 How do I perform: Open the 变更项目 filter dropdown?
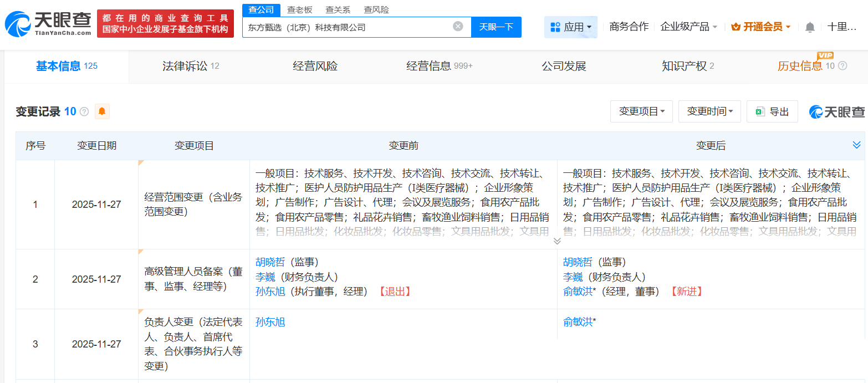[641, 111]
